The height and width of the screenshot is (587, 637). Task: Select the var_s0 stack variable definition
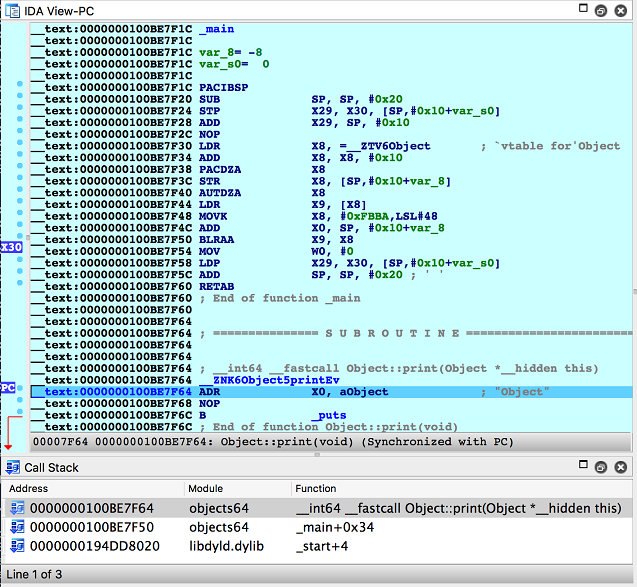pos(234,64)
